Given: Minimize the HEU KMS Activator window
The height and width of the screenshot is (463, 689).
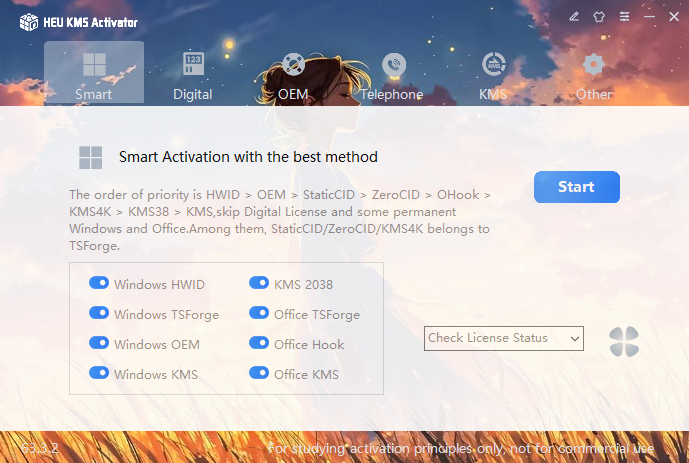Looking at the screenshot, I should click(x=649, y=17).
